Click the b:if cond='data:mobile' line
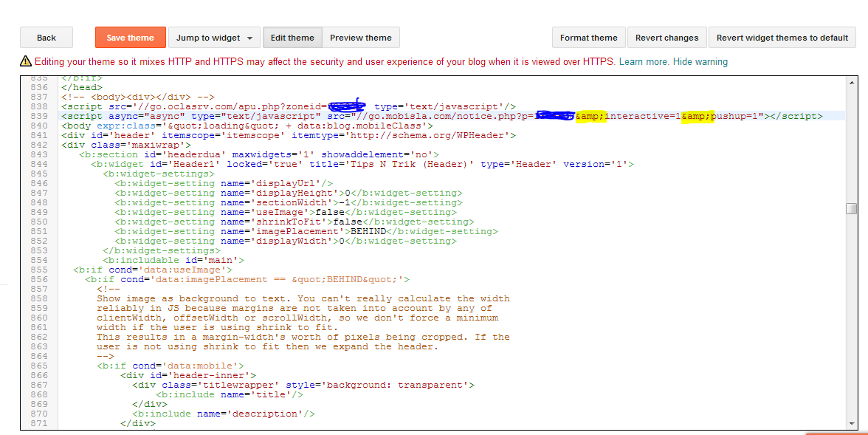 click(x=170, y=366)
